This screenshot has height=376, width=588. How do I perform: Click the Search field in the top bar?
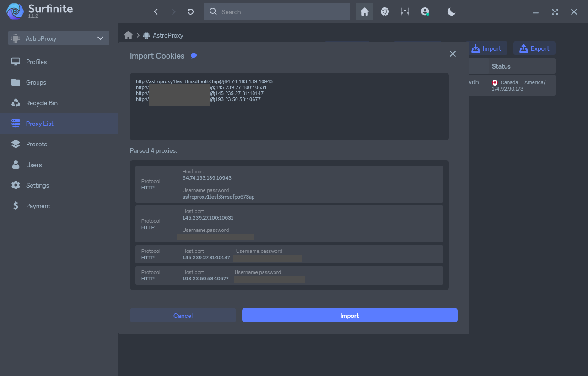(277, 12)
